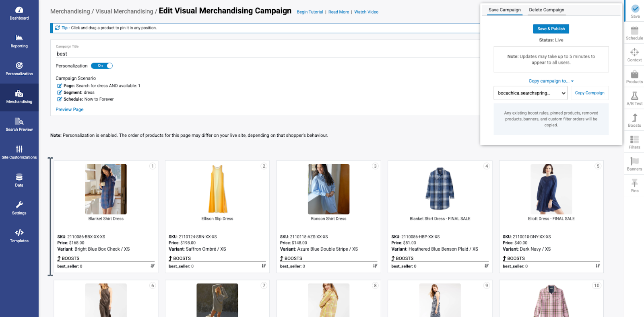The width and height of the screenshot is (644, 317).
Task: Open the bocachica.searchspring site dropdown
Action: 530,93
